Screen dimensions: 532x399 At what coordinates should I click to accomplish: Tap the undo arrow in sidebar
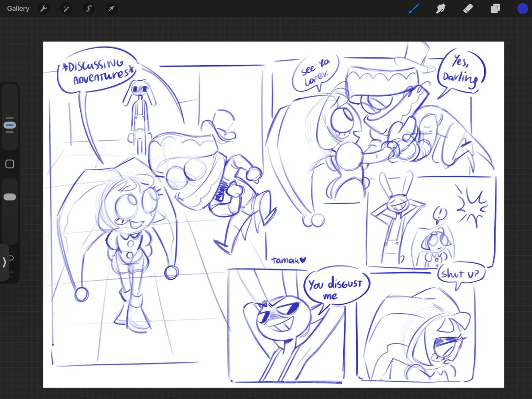[12, 258]
